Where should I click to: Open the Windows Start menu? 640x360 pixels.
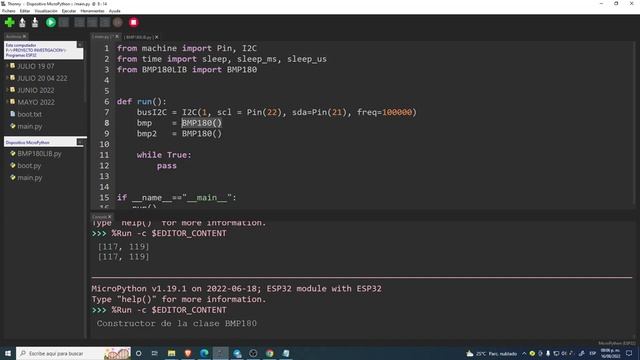click(x=8, y=353)
